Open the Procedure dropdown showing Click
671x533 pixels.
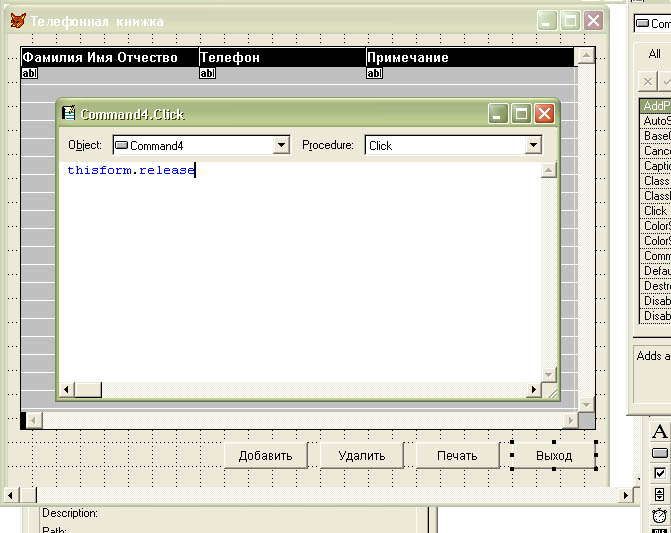[x=533, y=146]
